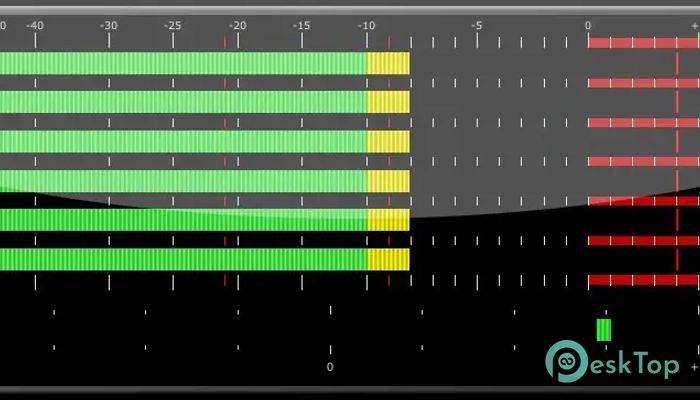The height and width of the screenshot is (400, 700).
Task: Select the green indicator block on the bottom balance meter
Action: [604, 330]
